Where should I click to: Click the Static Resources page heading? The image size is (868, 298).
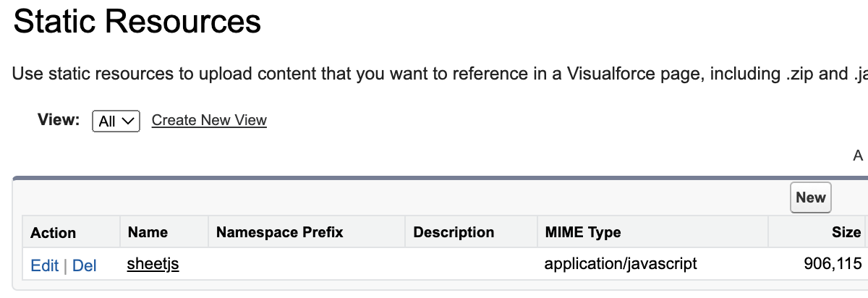(137, 22)
